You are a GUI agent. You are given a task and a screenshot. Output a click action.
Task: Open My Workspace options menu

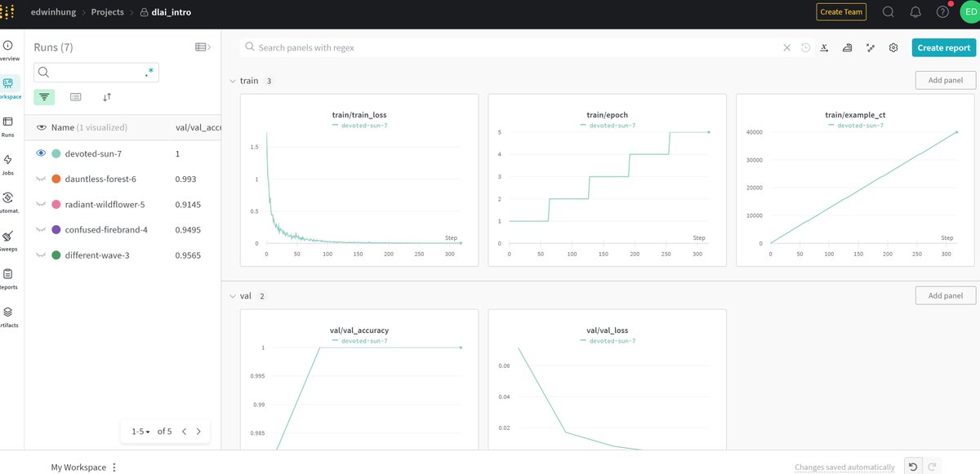[114, 467]
